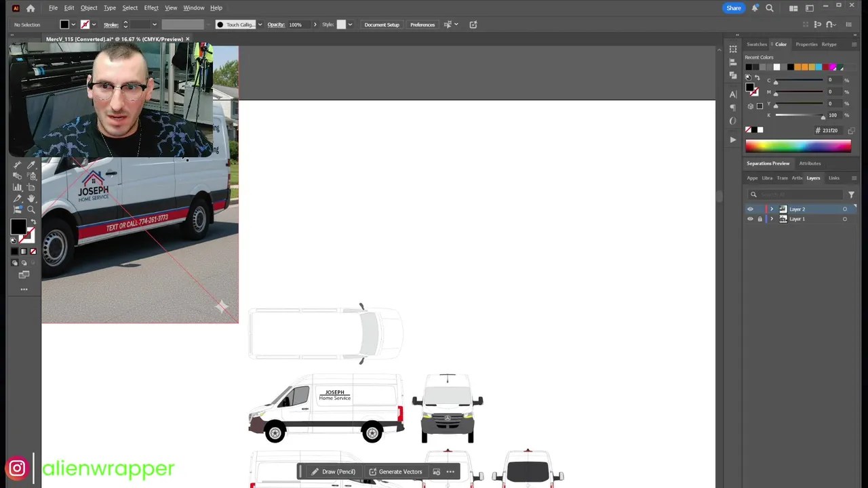Pick a color from the spectrum bar

click(798, 146)
